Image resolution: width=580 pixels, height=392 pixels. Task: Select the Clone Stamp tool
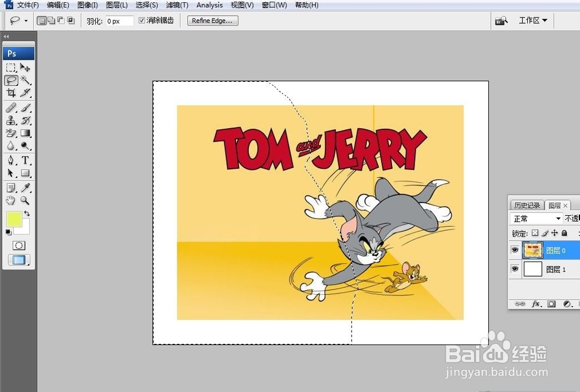11,120
